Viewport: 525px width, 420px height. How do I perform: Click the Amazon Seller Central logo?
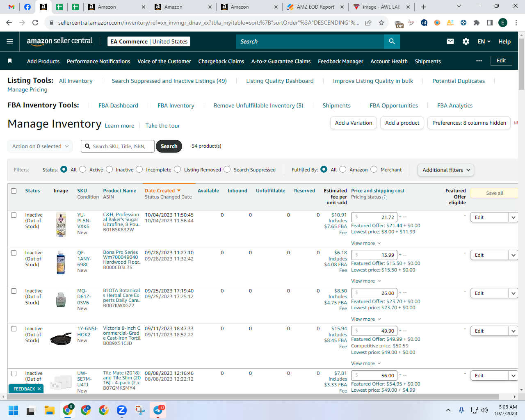pyautogui.click(x=59, y=41)
